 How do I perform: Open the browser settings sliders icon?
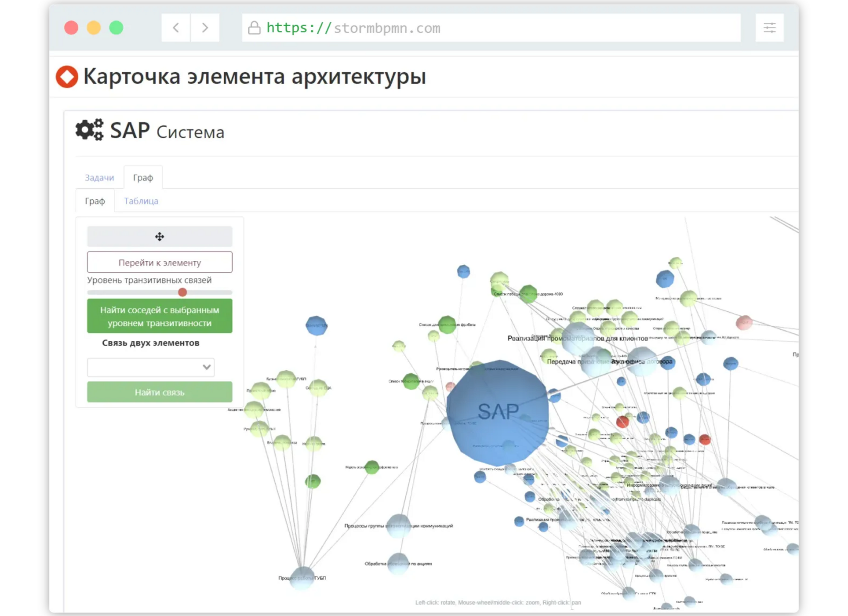[769, 28]
